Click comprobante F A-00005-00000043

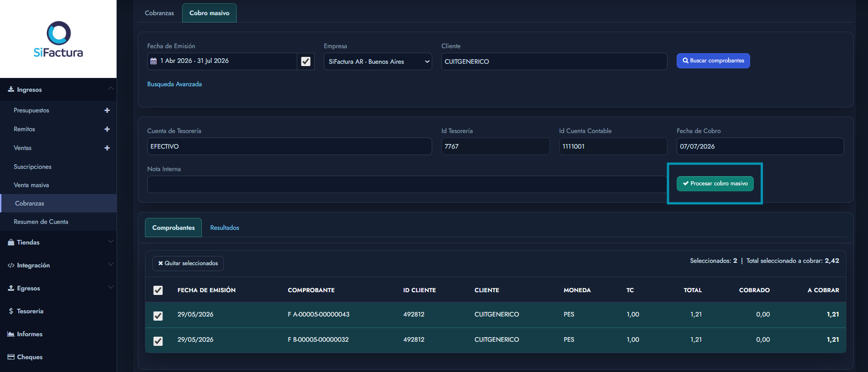318,315
